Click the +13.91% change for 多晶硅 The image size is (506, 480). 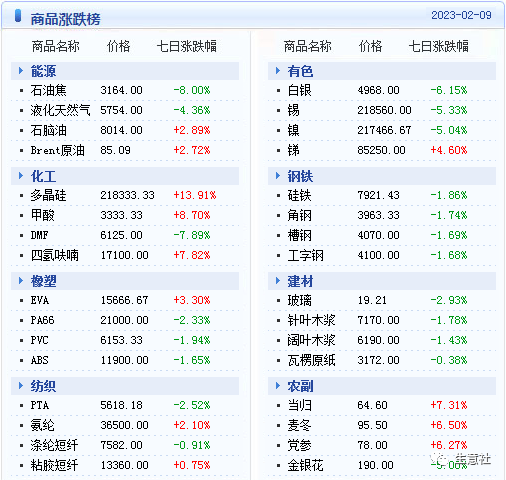[195, 195]
